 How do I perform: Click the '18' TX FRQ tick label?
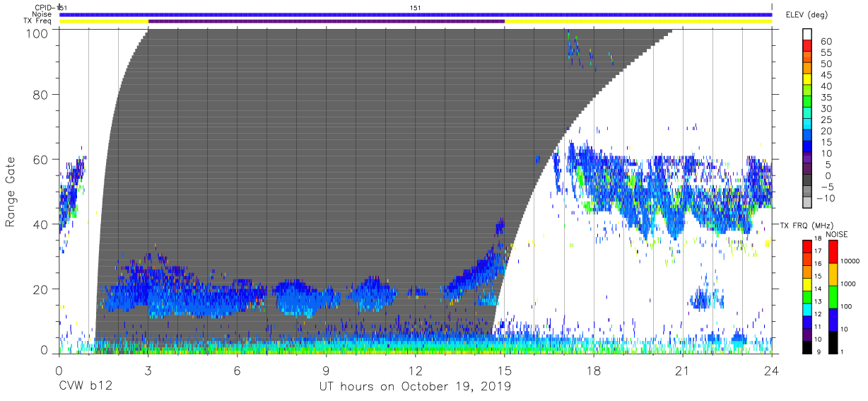tap(819, 240)
